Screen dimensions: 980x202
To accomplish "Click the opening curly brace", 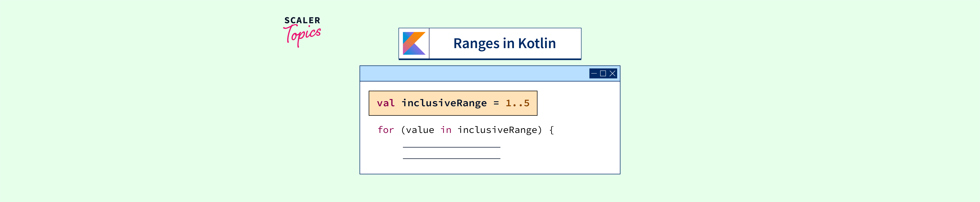I will [552, 130].
